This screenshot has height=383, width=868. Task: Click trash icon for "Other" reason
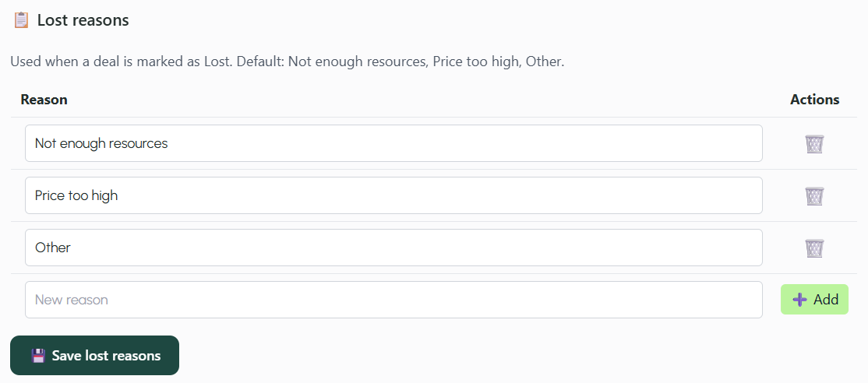click(x=814, y=248)
